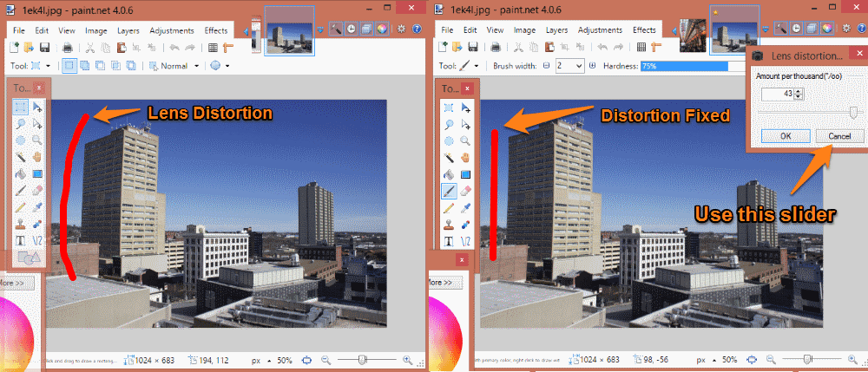Open Layers menu in right window
The width and height of the screenshot is (868, 372).
[557, 30]
